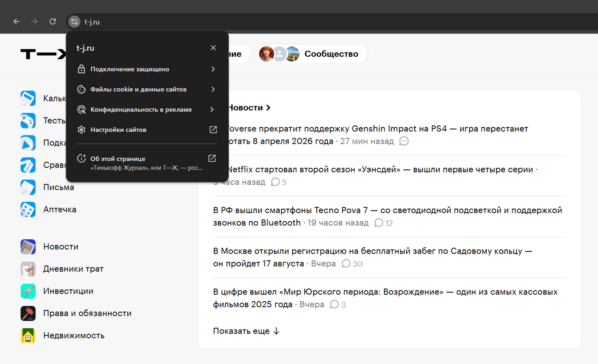
Task: Open the 'Недвижимость' sidebar link
Action: click(74, 335)
